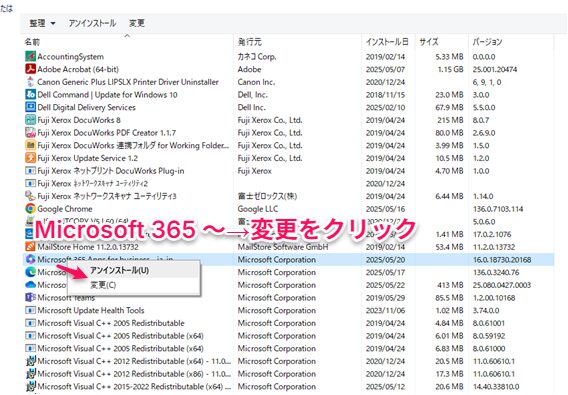
Task: Click the version 14.40.33810.0
Action: click(496, 386)
